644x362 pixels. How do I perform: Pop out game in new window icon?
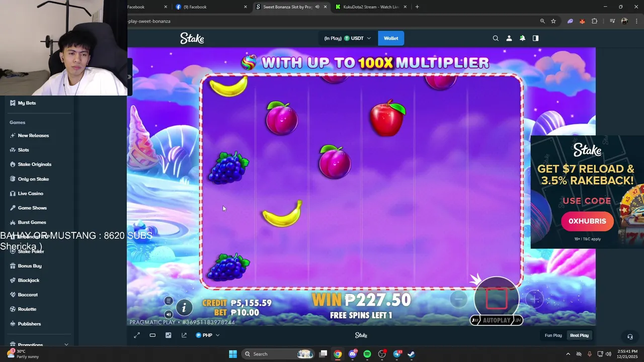point(184,335)
